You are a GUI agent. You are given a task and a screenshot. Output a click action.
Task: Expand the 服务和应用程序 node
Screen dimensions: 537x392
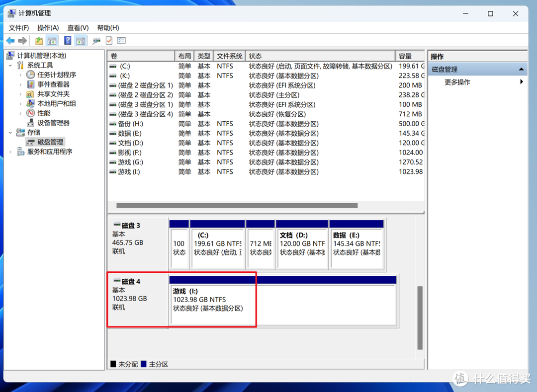point(10,152)
